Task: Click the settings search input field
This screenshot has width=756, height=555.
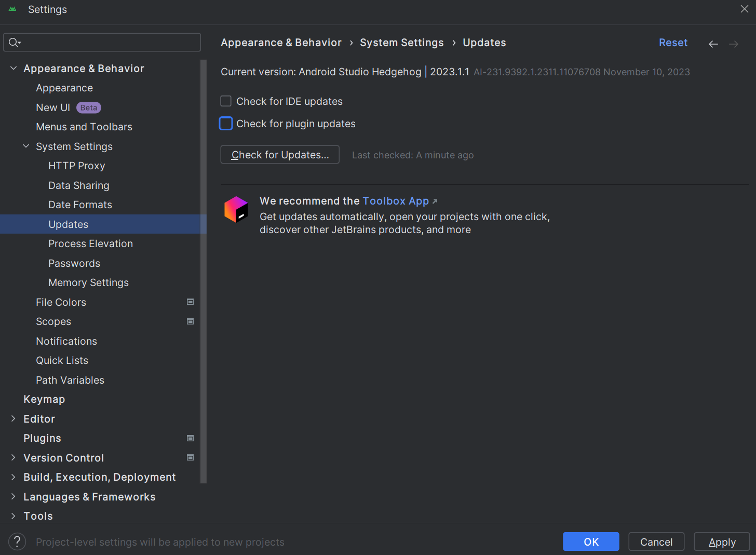Action: pos(102,43)
